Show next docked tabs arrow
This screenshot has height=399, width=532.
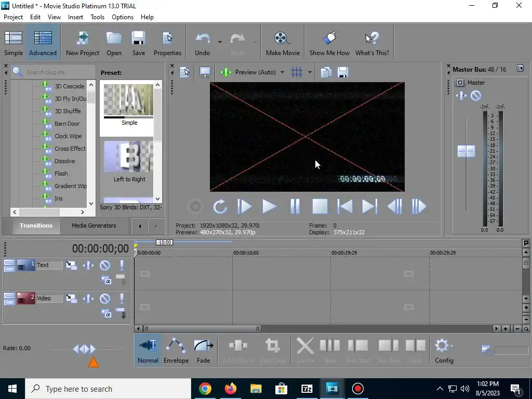point(156,226)
